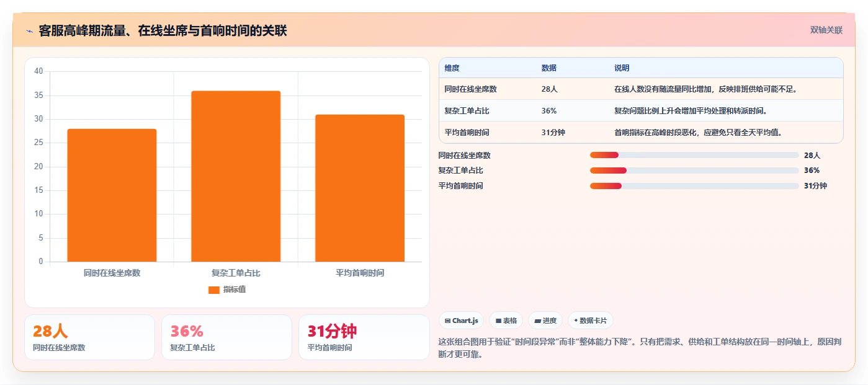This screenshot has height=385, width=868.
Task: Click the x-axis label 复杂工单占比
Action: coord(236,273)
